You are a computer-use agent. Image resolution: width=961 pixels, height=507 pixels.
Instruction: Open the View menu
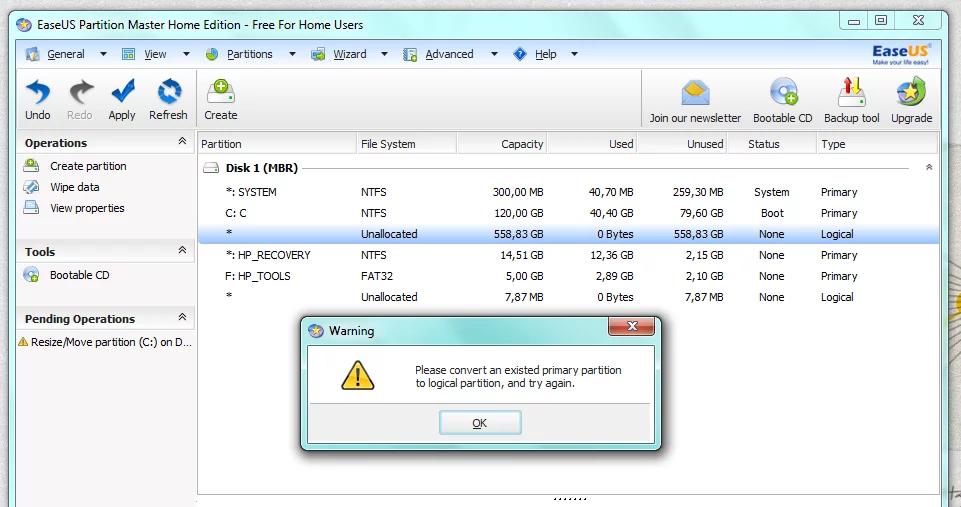[x=155, y=54]
